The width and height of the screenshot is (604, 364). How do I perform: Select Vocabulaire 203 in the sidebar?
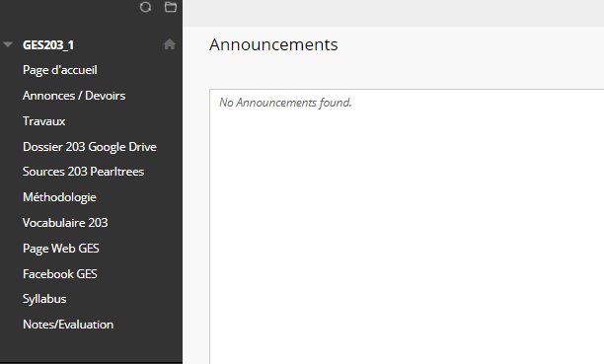(65, 223)
